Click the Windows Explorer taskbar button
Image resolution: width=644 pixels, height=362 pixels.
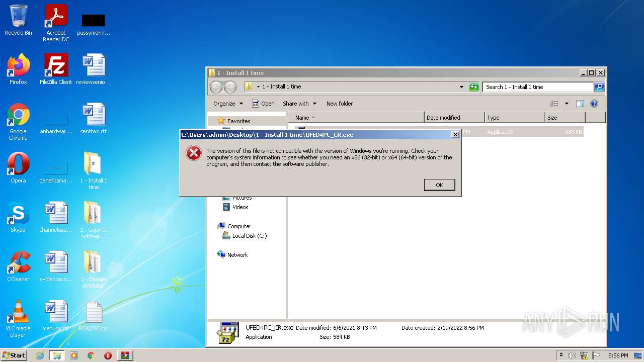point(57,355)
